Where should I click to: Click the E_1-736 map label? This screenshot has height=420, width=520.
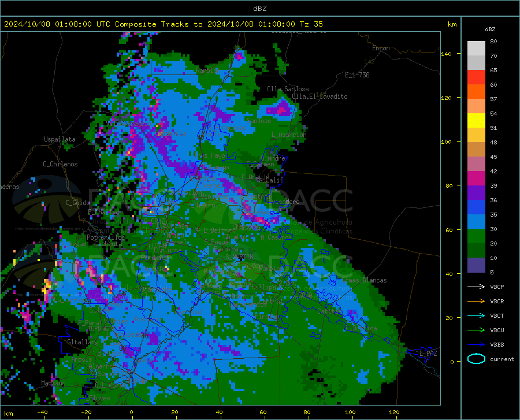(357, 75)
